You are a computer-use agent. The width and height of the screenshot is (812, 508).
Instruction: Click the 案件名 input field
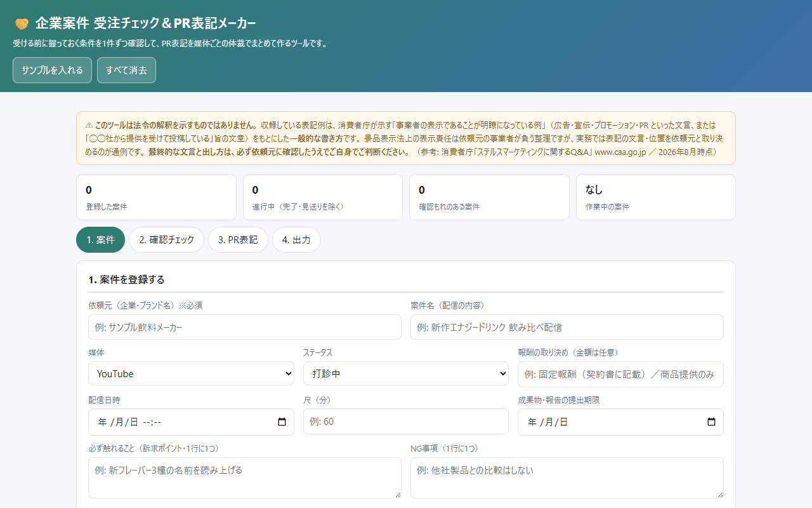pyautogui.click(x=567, y=327)
